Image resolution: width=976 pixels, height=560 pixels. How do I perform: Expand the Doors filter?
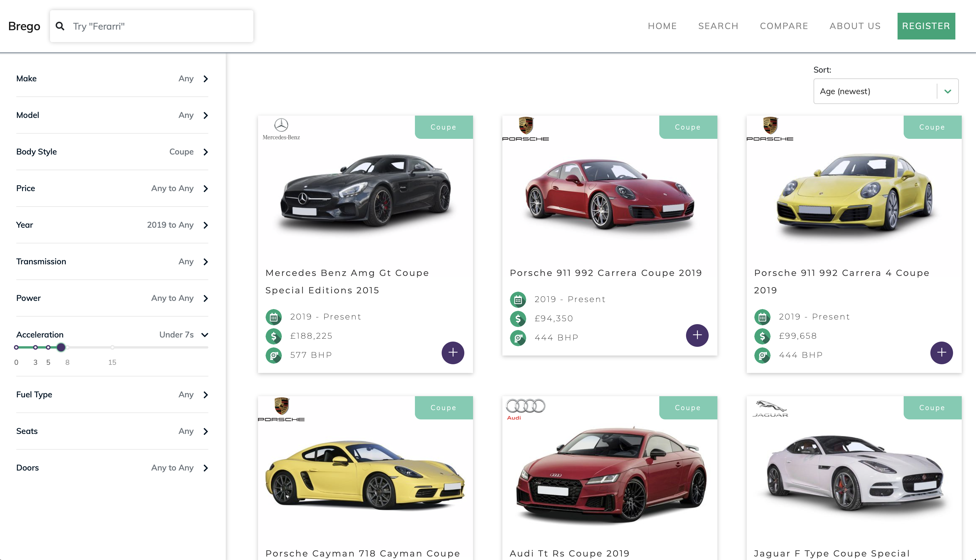pos(112,468)
